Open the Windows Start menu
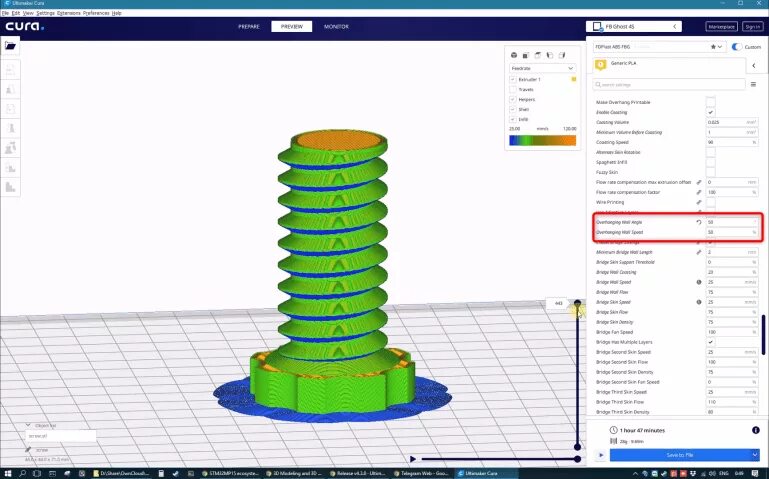The height and width of the screenshot is (479, 769). (x=7, y=474)
